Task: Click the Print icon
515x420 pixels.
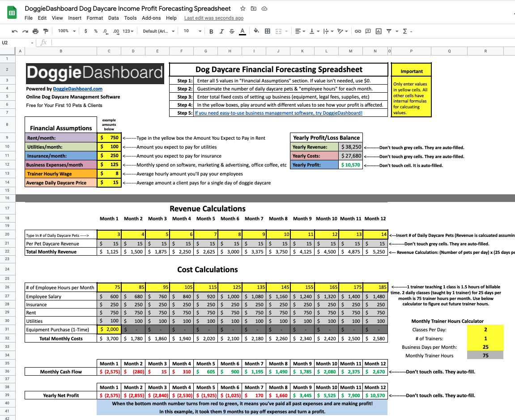Action: [35, 31]
